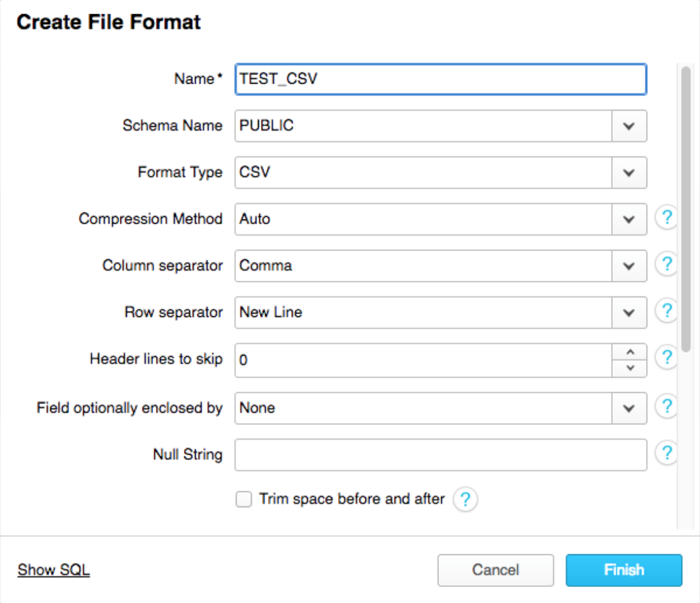Cancel the Create File Format dialog
Image resolution: width=700 pixels, height=603 pixels.
(x=495, y=570)
